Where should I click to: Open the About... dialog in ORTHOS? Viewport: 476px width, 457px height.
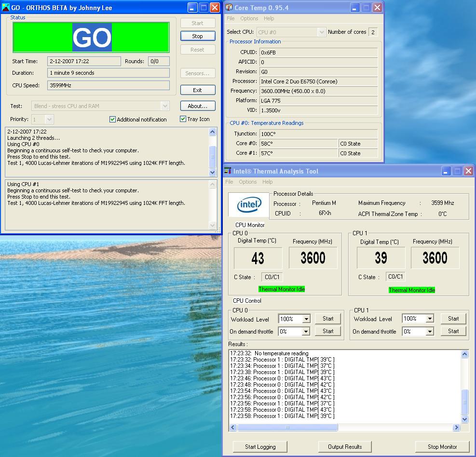pos(198,106)
